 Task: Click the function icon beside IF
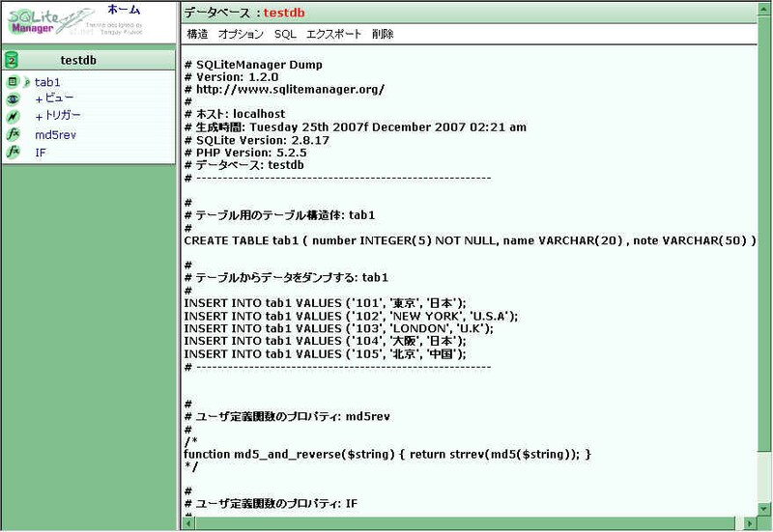tap(13, 152)
